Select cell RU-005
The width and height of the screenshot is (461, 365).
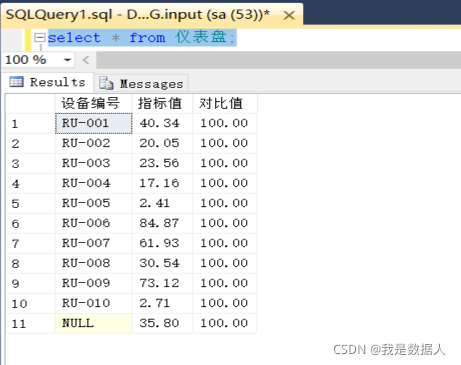click(93, 203)
